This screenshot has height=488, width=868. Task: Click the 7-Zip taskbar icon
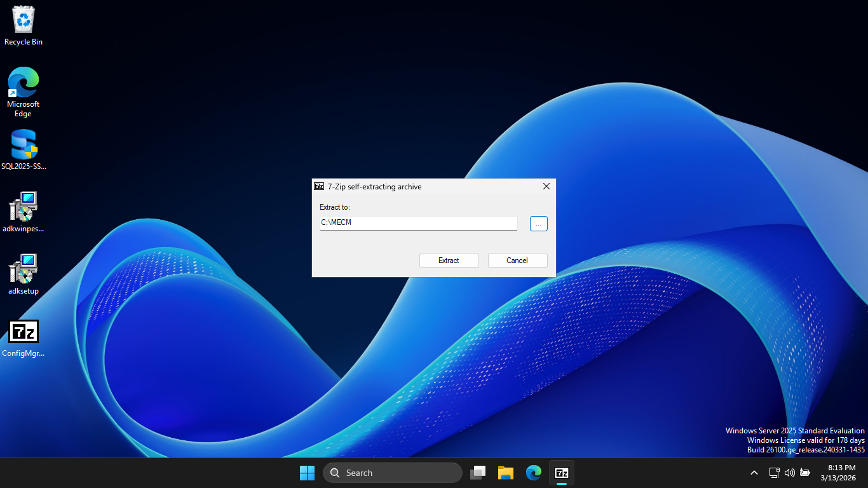click(x=562, y=473)
